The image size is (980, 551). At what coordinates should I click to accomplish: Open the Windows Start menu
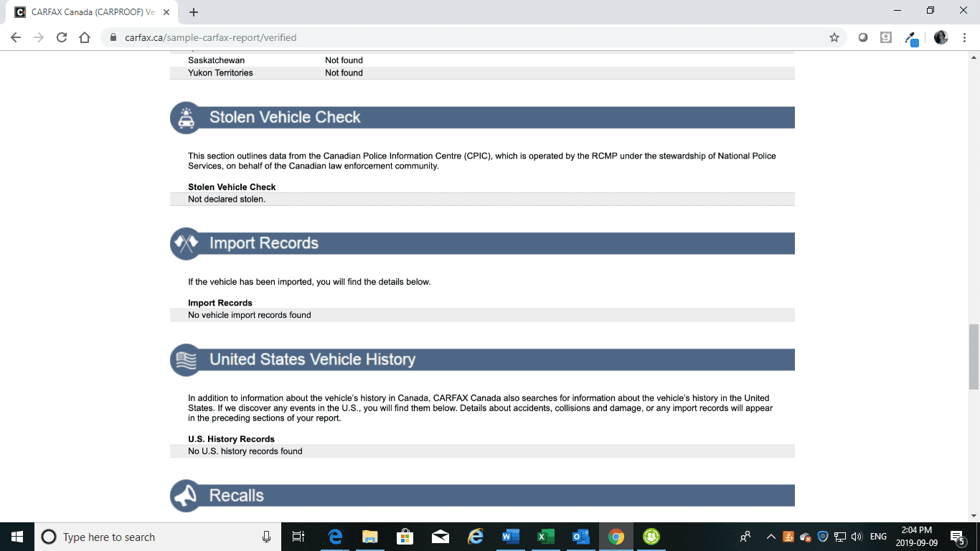[17, 537]
